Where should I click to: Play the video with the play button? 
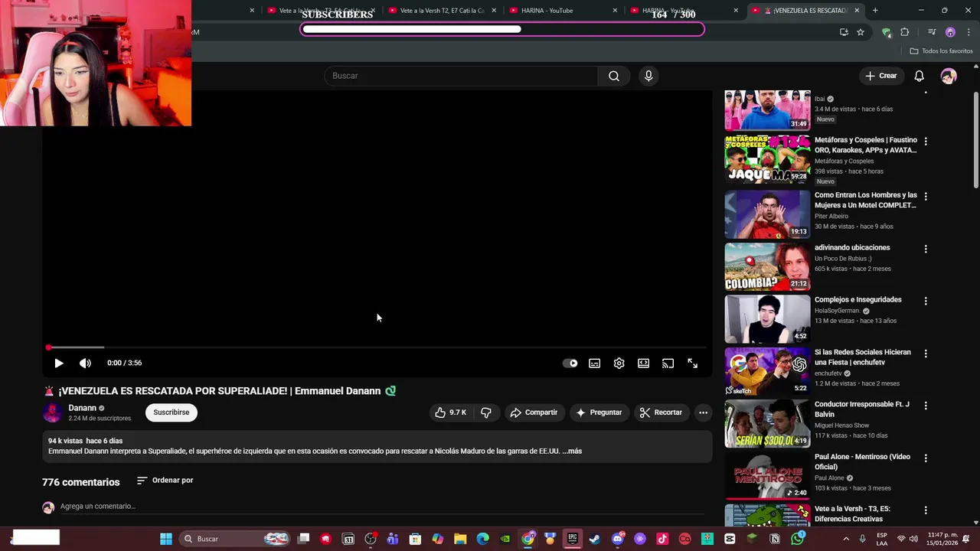pos(59,364)
